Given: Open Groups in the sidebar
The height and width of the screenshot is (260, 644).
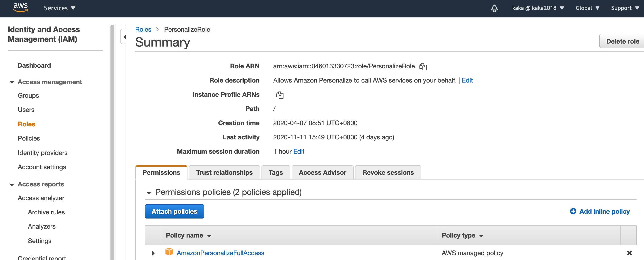Looking at the screenshot, I should pos(28,96).
